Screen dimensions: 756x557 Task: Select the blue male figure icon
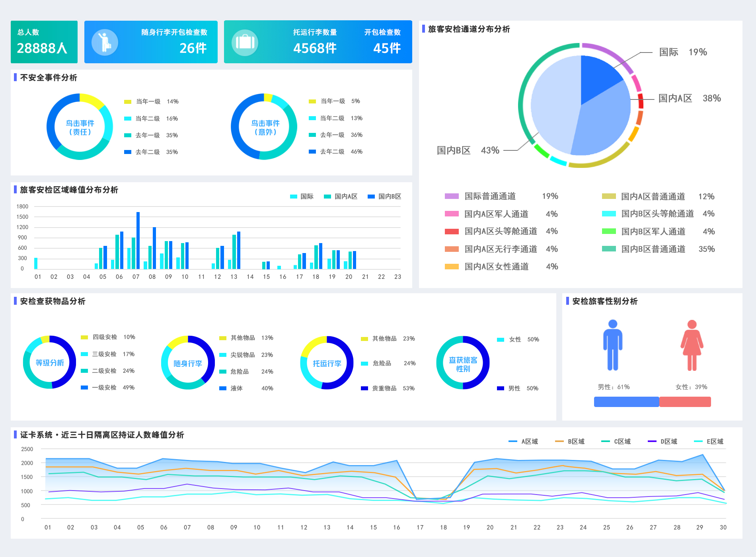tap(612, 345)
